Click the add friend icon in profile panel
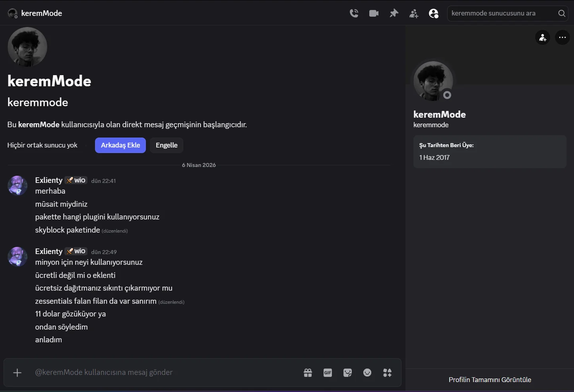 click(543, 38)
